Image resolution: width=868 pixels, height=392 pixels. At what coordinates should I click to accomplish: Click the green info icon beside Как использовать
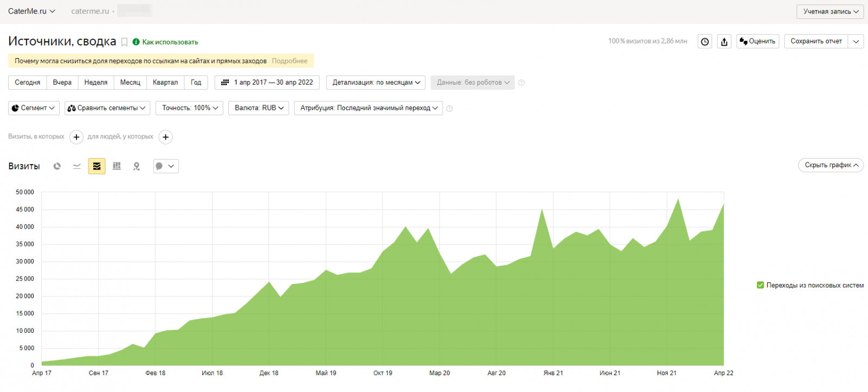(136, 42)
